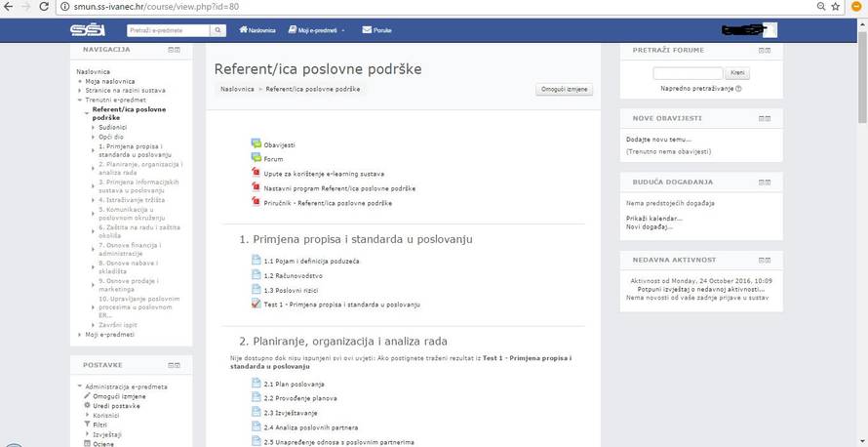Viewport: 868px width, 447px height.
Task: Bookmark this page with the star icon
Action: [836, 7]
